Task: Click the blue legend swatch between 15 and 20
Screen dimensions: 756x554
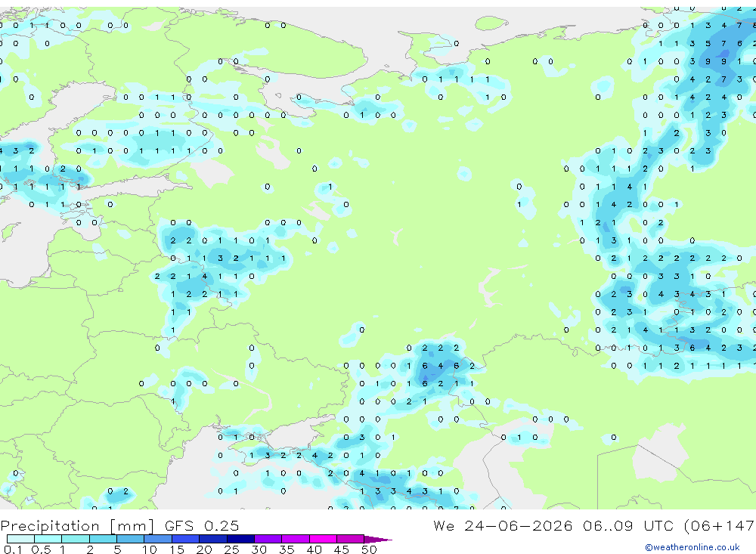Action: pyautogui.click(x=186, y=539)
